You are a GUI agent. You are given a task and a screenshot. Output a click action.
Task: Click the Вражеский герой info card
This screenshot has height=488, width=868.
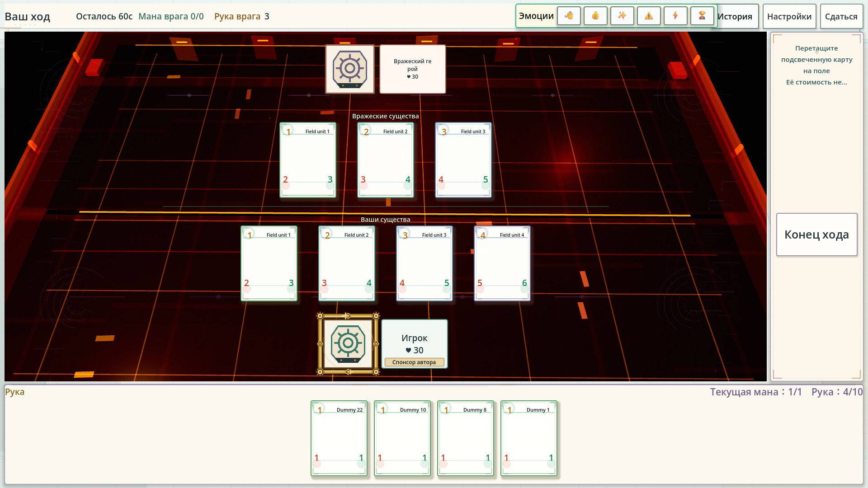pyautogui.click(x=413, y=69)
